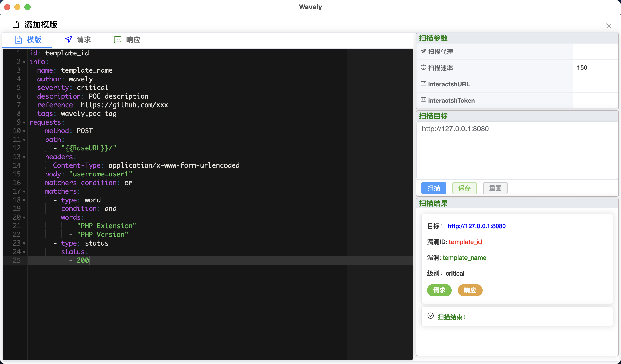Click the "PHP Version" word entry

[x=103, y=234]
